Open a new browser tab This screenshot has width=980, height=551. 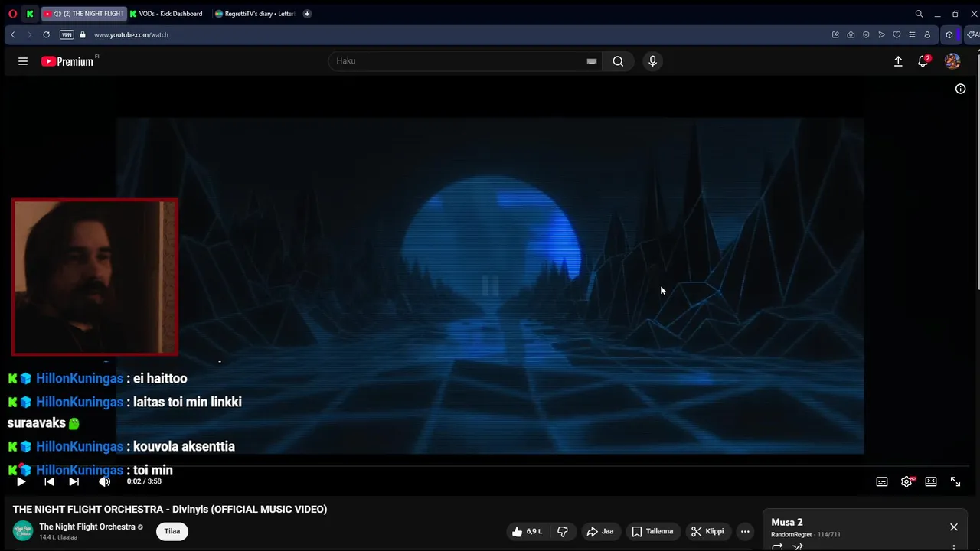[307, 14]
